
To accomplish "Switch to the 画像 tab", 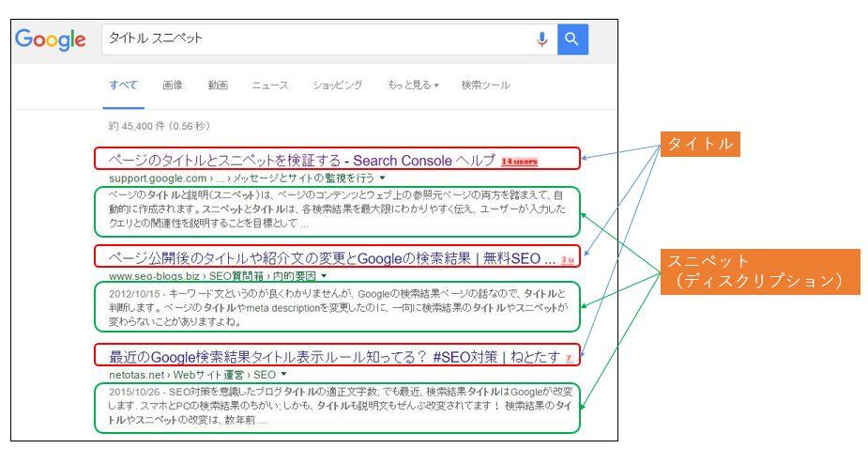I will pyautogui.click(x=173, y=85).
